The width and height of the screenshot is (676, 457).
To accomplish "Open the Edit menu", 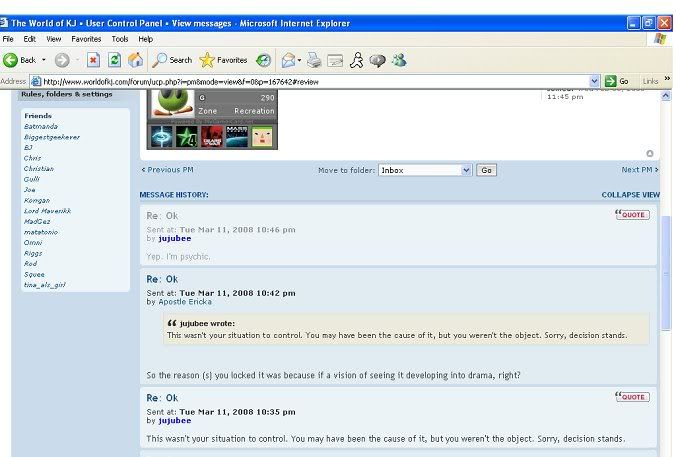I will coord(29,39).
